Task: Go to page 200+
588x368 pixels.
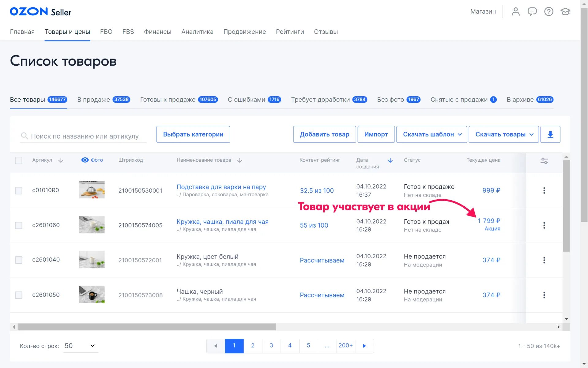Action: pos(346,346)
